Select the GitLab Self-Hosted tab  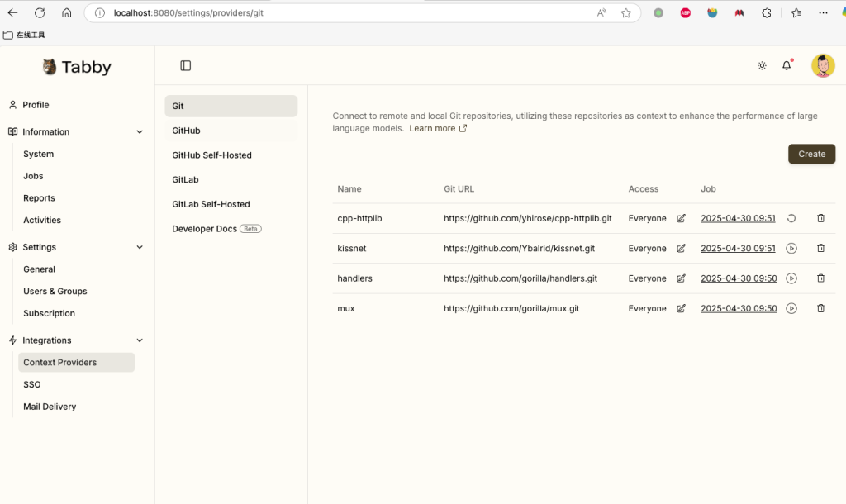231,205
